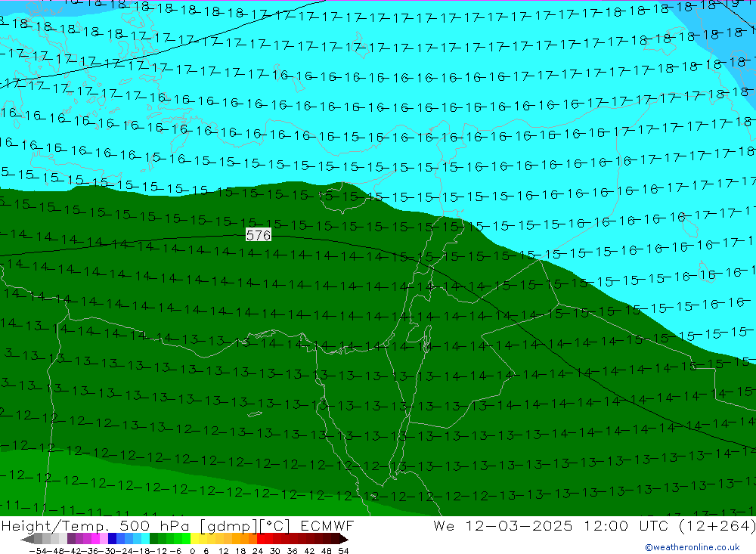756x554 pixels.
Task: Click the '[gdmp]' unit label
Action: (228, 526)
